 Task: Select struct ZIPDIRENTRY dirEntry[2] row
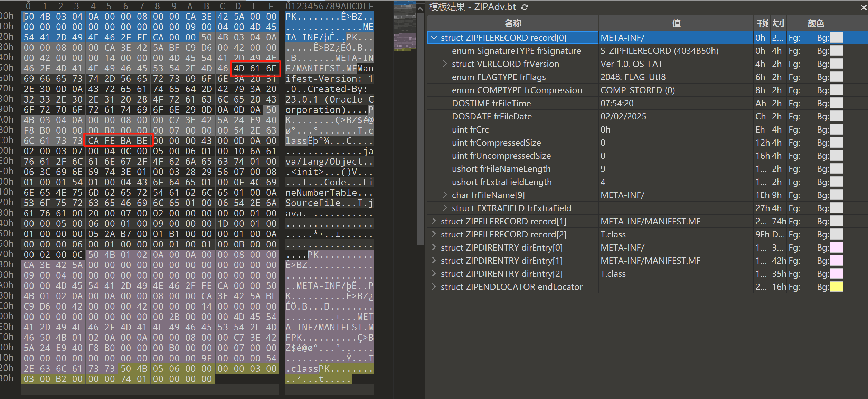click(501, 274)
